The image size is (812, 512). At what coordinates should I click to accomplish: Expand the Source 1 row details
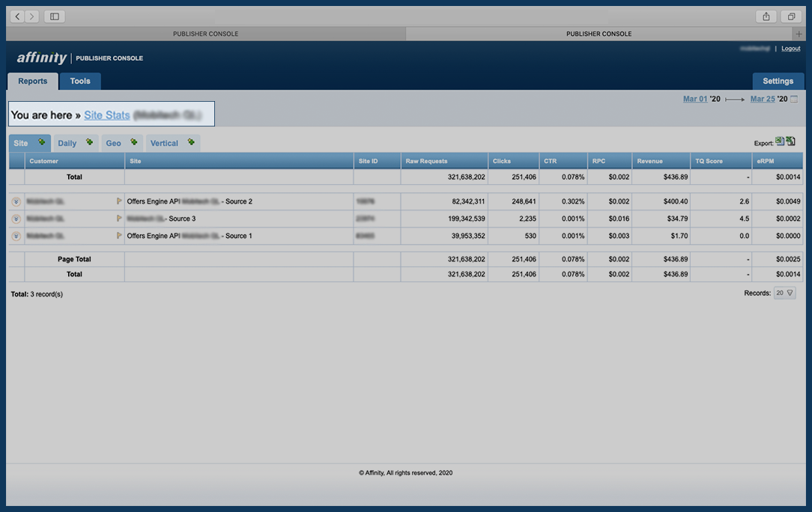click(16, 236)
